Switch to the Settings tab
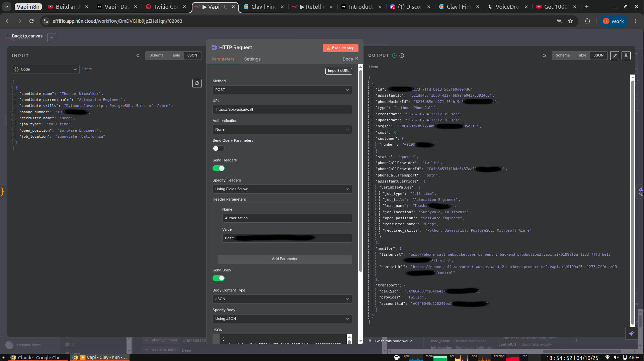The height and width of the screenshot is (361, 644). coord(252,59)
